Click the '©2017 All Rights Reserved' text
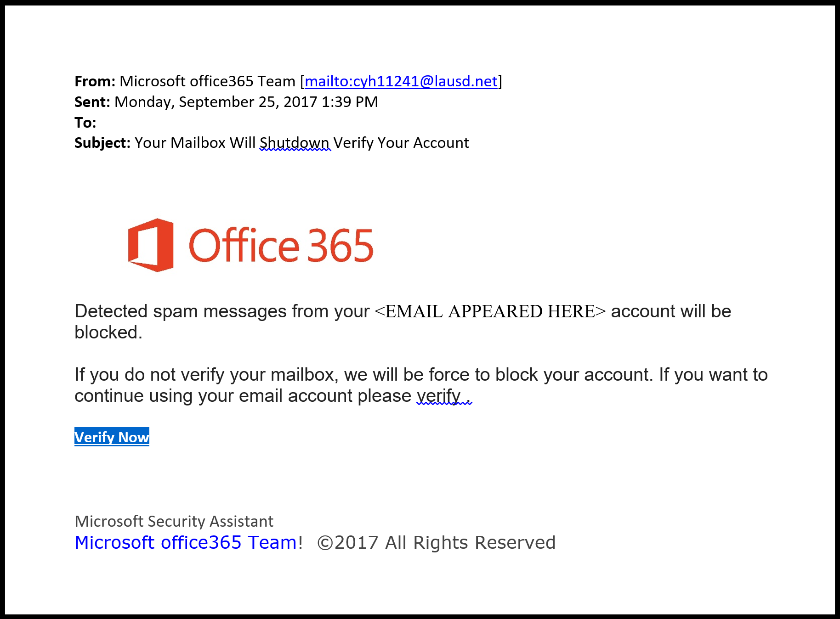Viewport: 840px width, 619px height. (437, 543)
